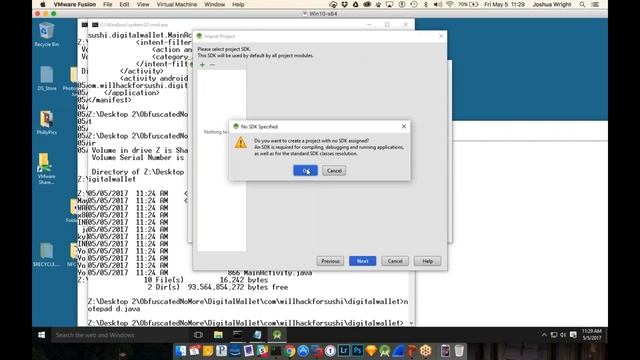640x360 pixels.
Task: Open Time Machine menu bar icon
Action: coord(414,4)
